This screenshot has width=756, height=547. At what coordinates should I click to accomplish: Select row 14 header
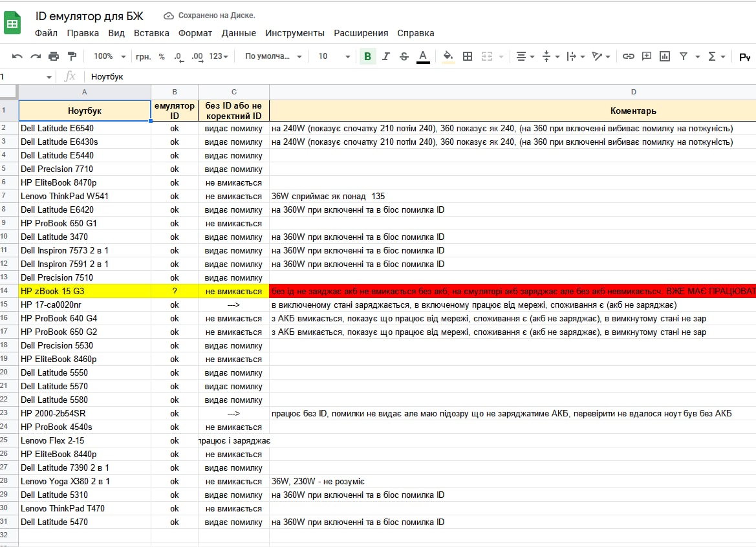point(8,291)
